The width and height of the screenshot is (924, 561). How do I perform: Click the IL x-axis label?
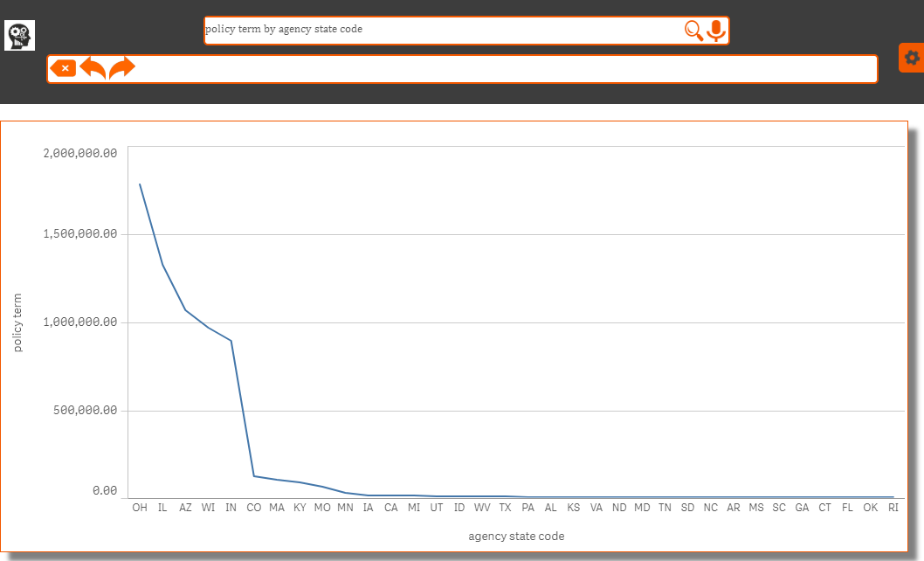tap(162, 508)
